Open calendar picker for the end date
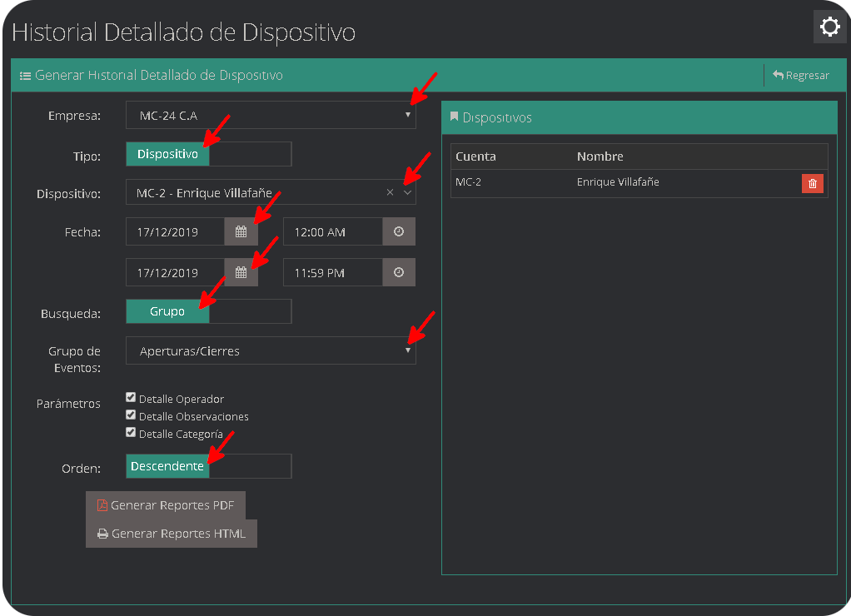851x616 pixels. pyautogui.click(x=241, y=272)
